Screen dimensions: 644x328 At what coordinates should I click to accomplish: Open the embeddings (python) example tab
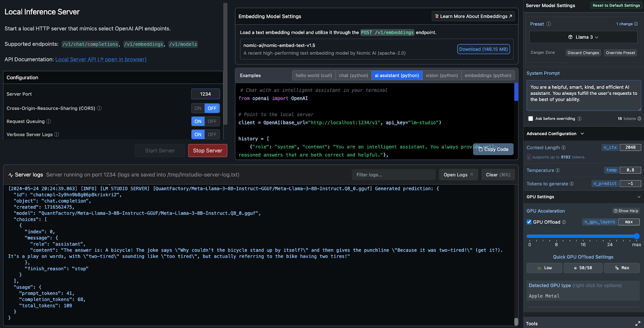pyautogui.click(x=488, y=75)
